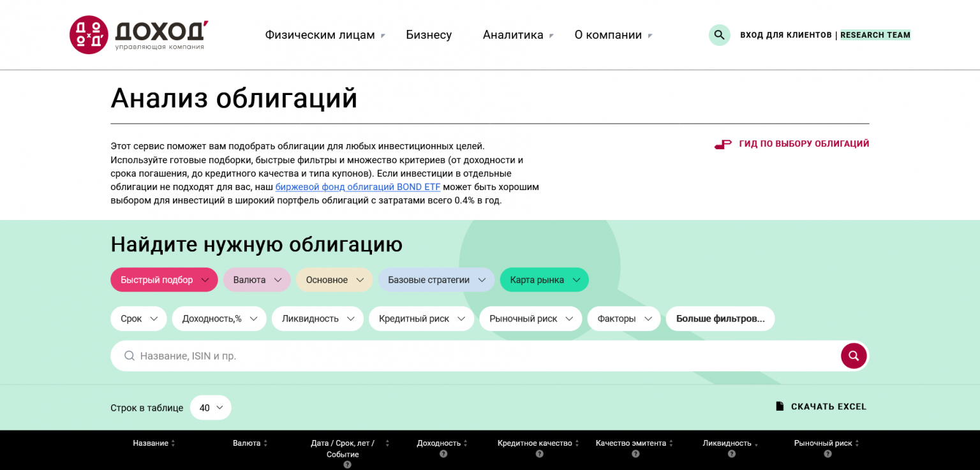
Task: Open site search via magnifier icon in header
Action: point(719,35)
